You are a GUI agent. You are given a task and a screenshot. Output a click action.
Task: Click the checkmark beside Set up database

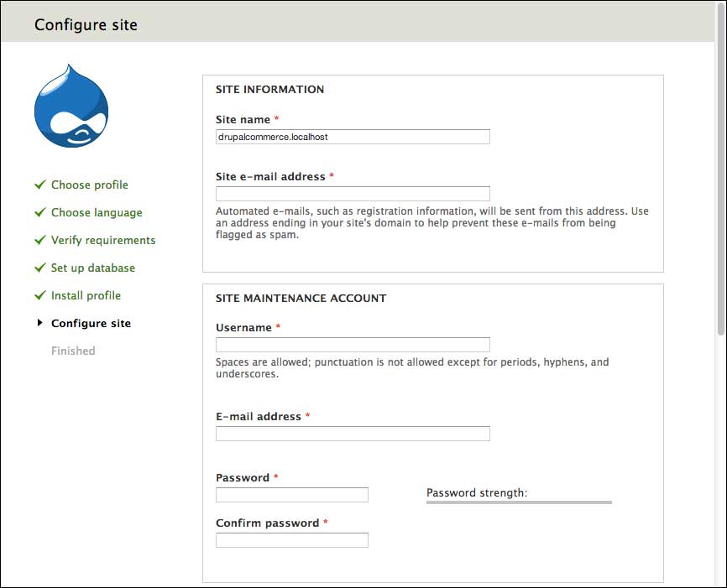pos(39,268)
